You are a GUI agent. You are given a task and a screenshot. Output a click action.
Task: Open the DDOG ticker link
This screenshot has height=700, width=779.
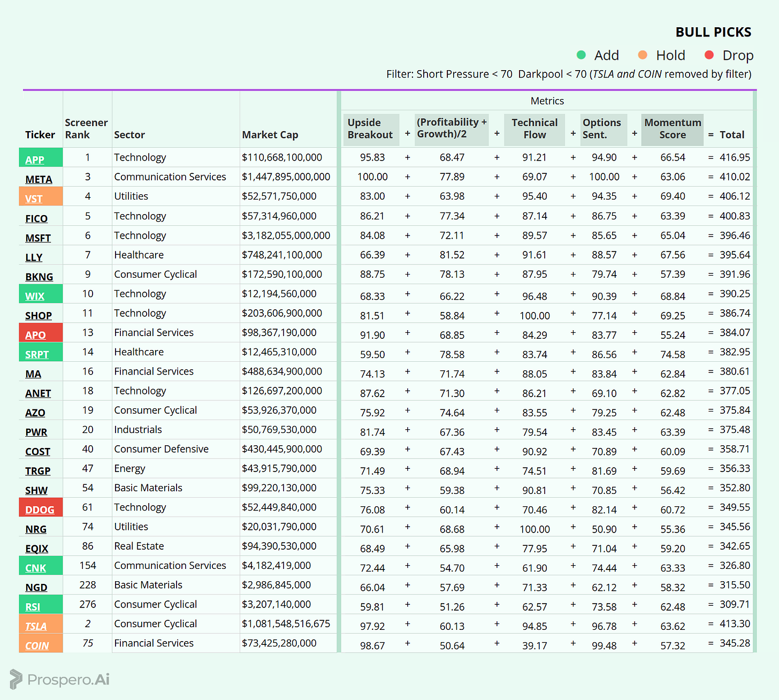click(40, 510)
